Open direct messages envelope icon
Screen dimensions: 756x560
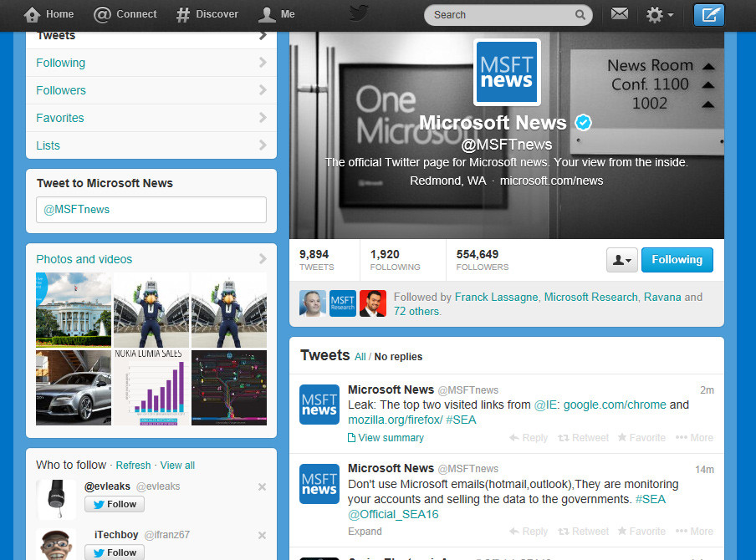coord(619,14)
